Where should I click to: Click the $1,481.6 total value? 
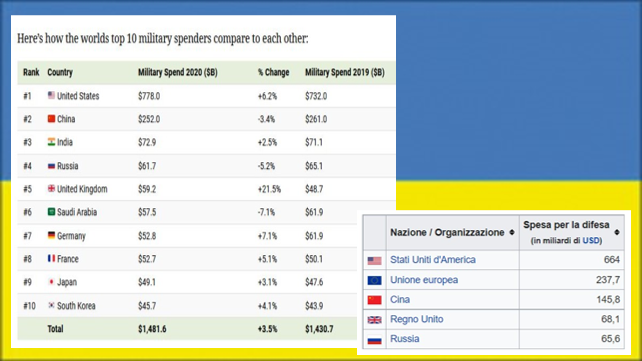click(152, 329)
